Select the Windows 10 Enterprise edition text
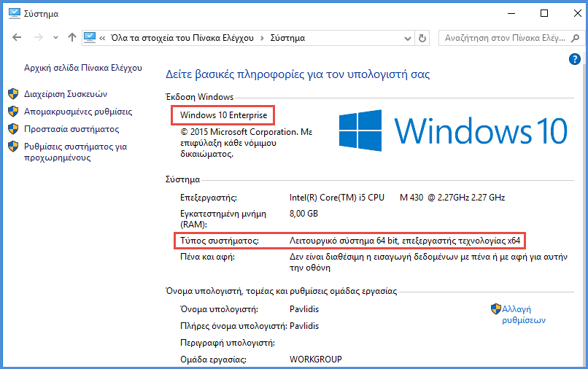The width and height of the screenshot is (588, 369). click(223, 115)
